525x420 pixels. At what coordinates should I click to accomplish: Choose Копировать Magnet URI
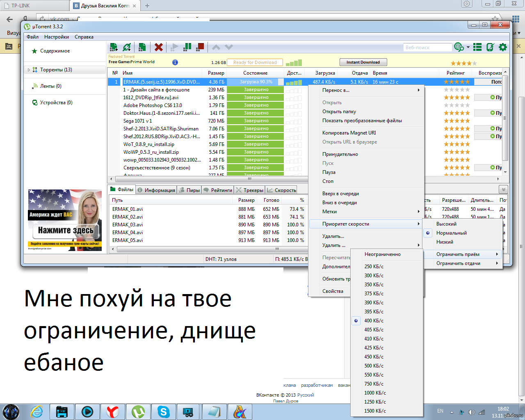tap(366, 133)
